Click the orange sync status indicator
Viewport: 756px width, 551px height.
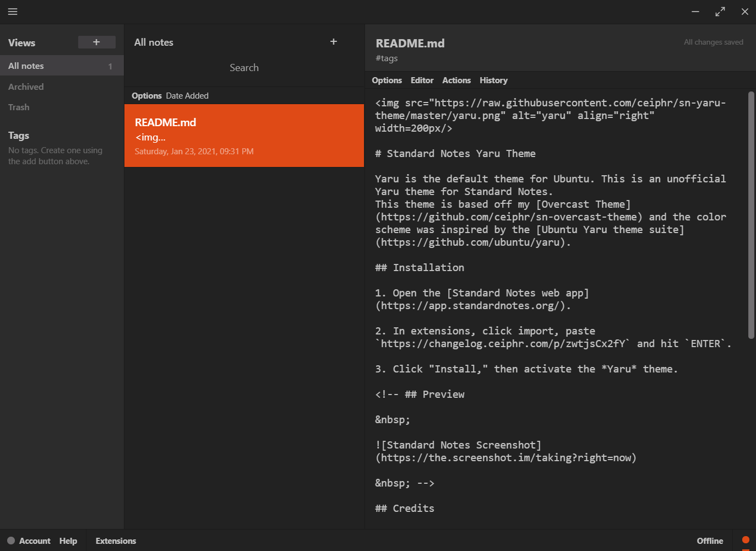tap(746, 540)
